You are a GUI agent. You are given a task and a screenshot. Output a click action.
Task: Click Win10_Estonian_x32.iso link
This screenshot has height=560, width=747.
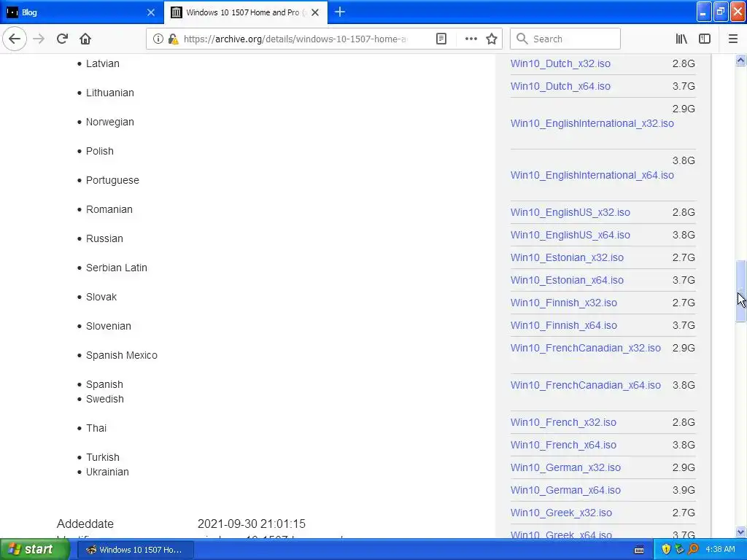[567, 257]
